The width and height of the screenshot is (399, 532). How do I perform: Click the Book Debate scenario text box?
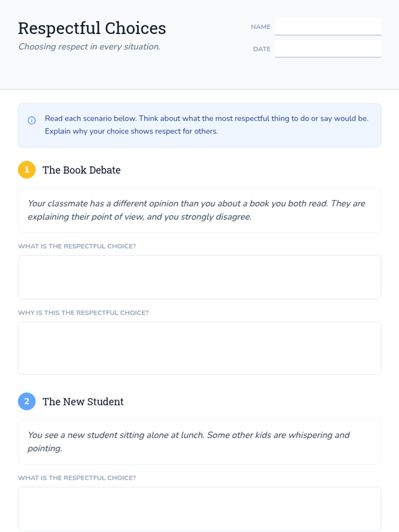(199, 210)
